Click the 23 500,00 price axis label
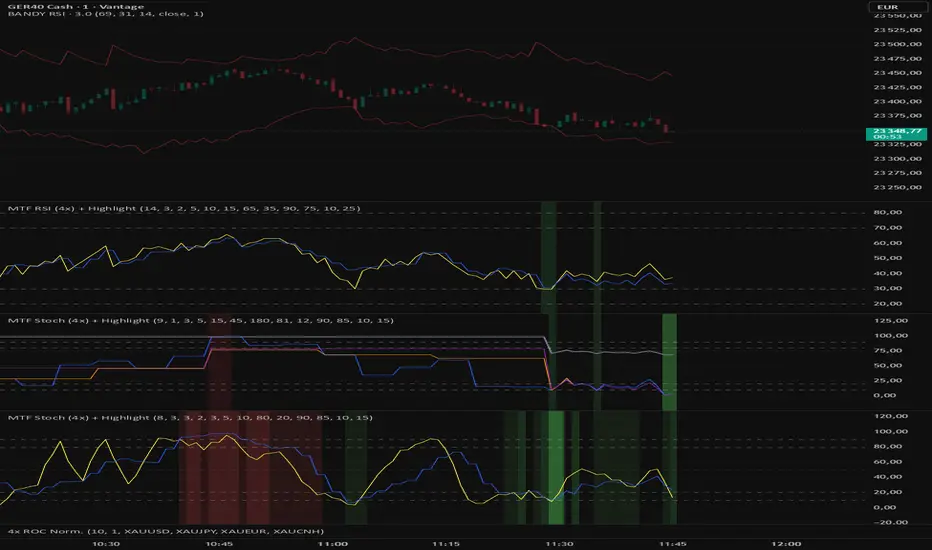The height and width of the screenshot is (550, 932). (x=898, y=44)
